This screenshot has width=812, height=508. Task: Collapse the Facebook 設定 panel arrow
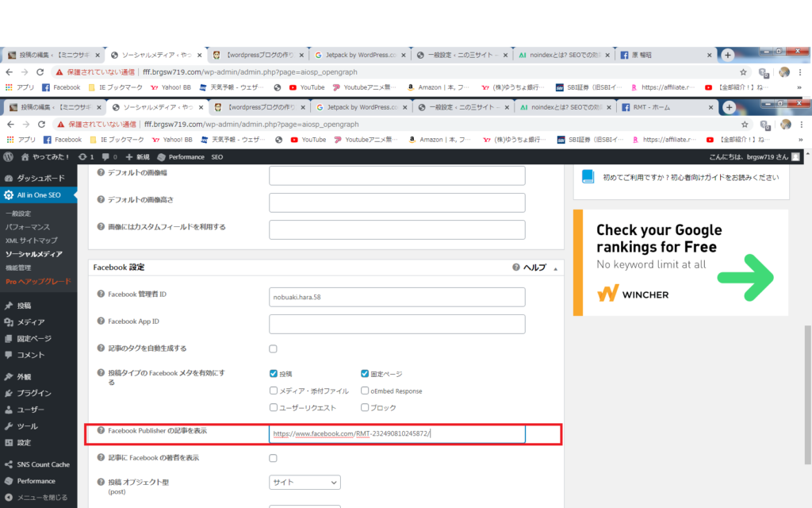(x=555, y=268)
